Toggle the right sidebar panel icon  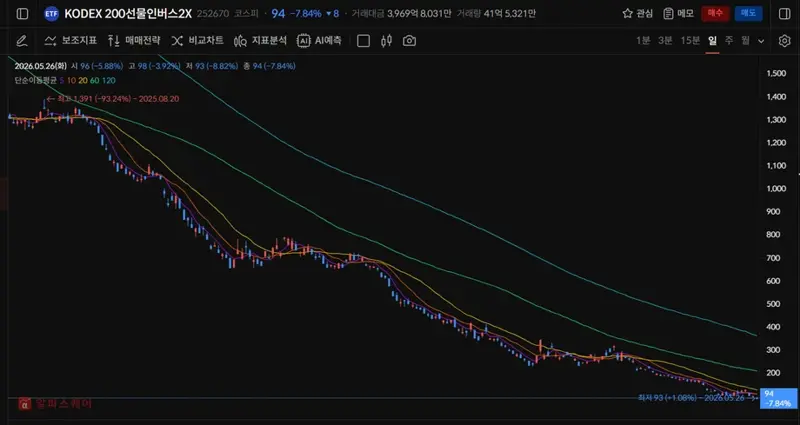tap(785, 14)
